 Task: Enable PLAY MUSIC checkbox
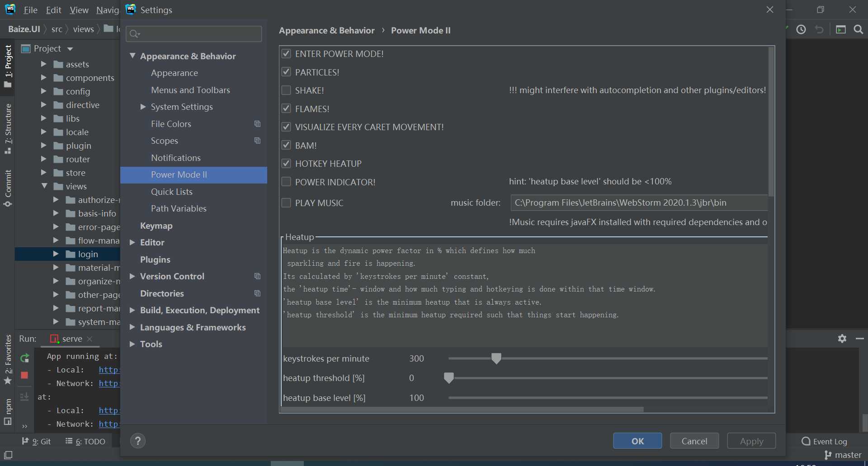coord(286,203)
